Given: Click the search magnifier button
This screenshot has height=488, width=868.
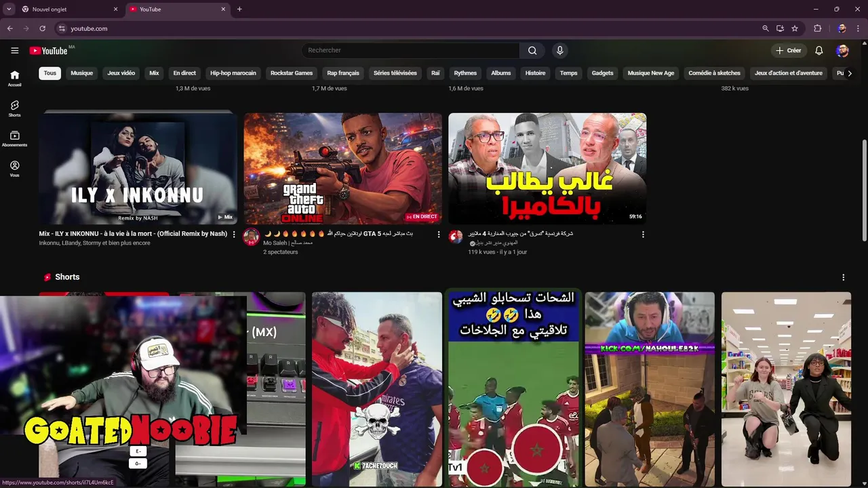Looking at the screenshot, I should 532,50.
